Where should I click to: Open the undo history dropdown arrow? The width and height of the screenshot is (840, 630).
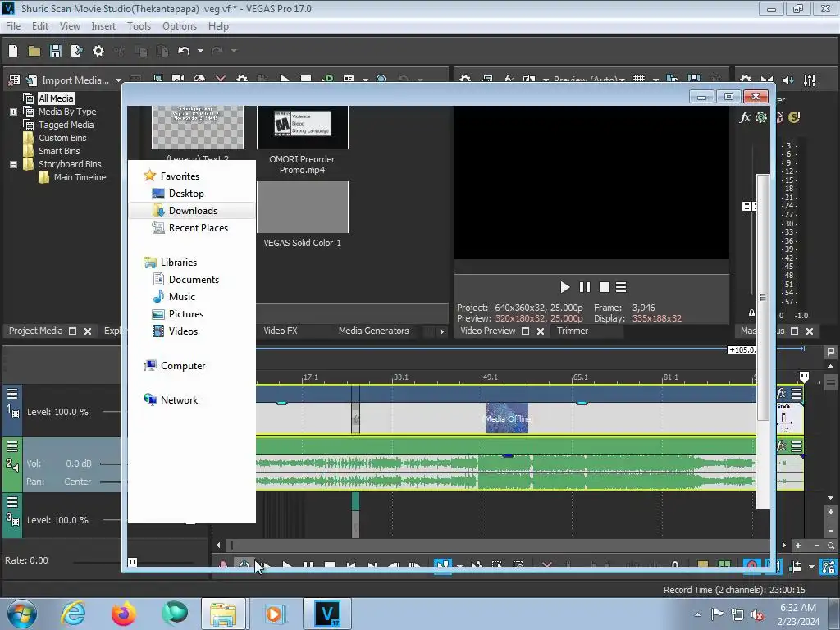coord(200,51)
